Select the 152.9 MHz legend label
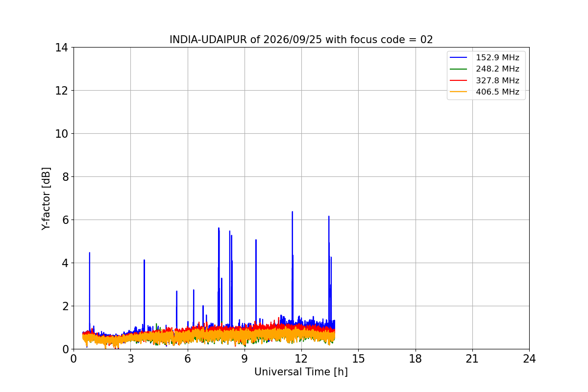The height and width of the screenshot is (392, 588). pos(497,58)
